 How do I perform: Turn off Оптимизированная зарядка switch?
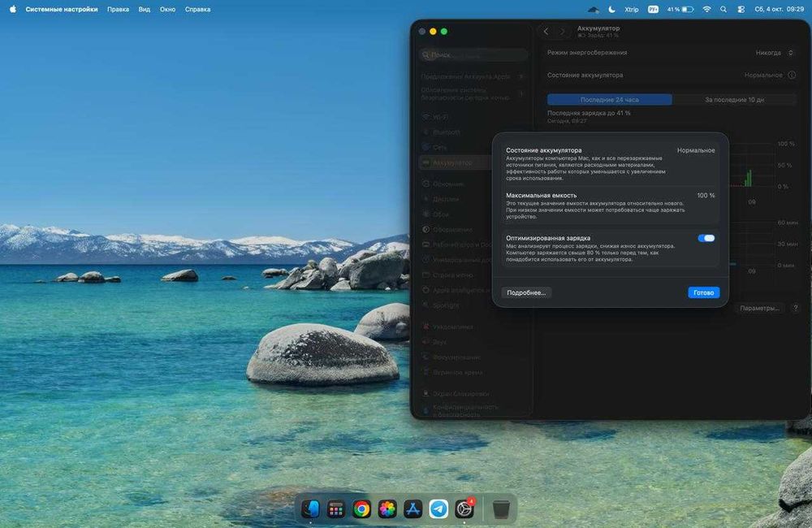click(706, 238)
